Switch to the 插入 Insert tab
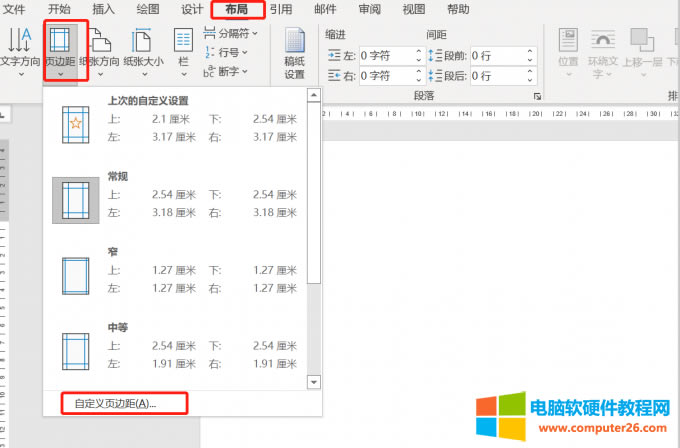The image size is (680, 448). (x=103, y=9)
